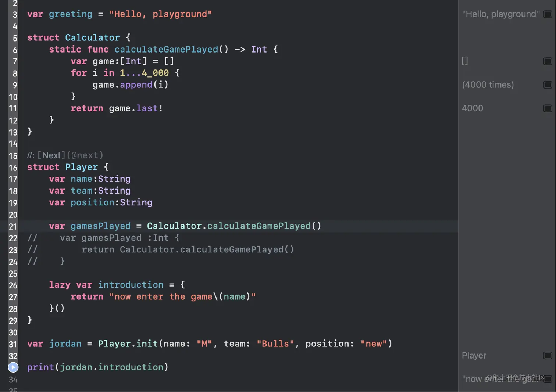This screenshot has width=556, height=392.
Task: Click name:String property on line 17
Action: pos(100,179)
